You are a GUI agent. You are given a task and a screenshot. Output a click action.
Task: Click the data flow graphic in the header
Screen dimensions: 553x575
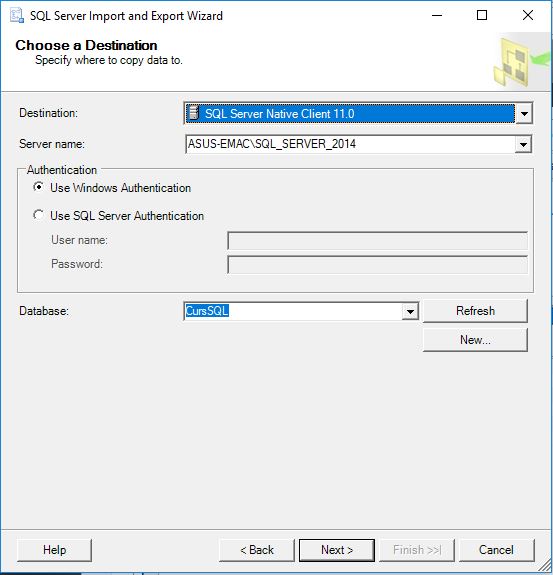522,62
